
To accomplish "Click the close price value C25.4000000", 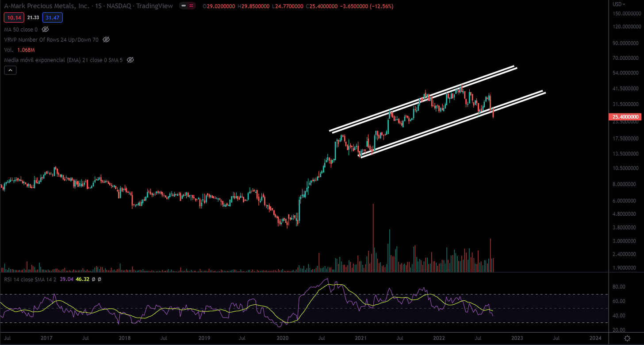I will click(322, 6).
